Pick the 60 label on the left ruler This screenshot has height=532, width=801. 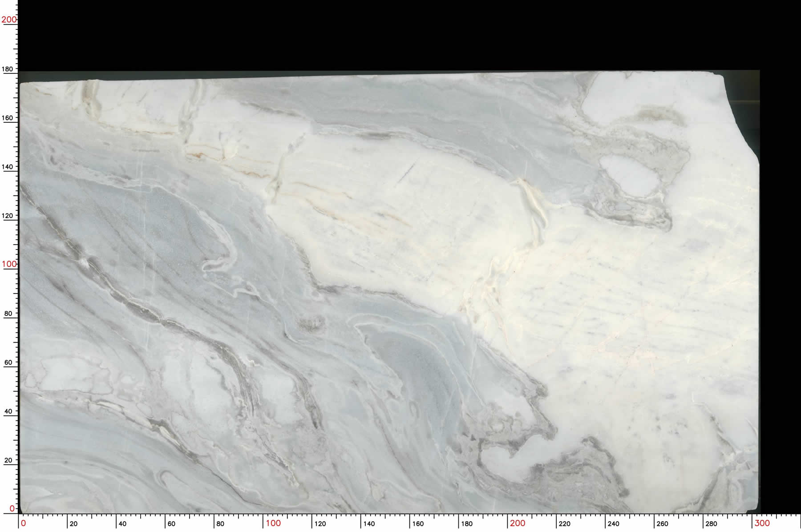pos(8,363)
